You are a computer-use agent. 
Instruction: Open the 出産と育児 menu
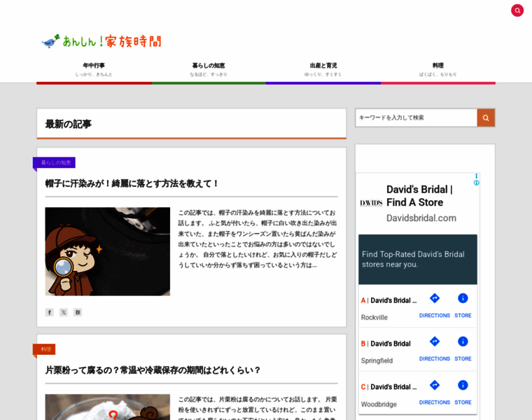pos(323,69)
